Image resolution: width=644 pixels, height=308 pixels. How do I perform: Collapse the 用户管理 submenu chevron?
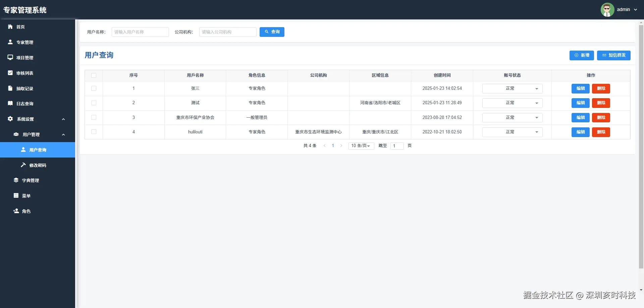(63, 134)
